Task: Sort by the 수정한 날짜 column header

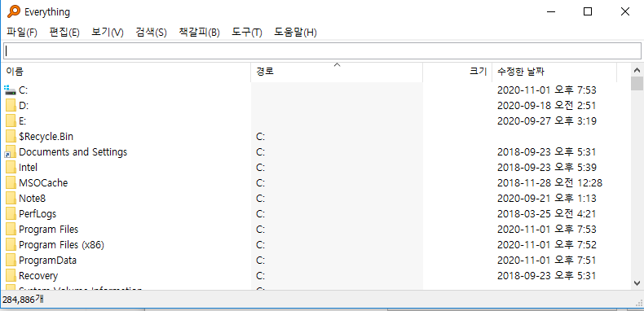Action: pyautogui.click(x=554, y=72)
